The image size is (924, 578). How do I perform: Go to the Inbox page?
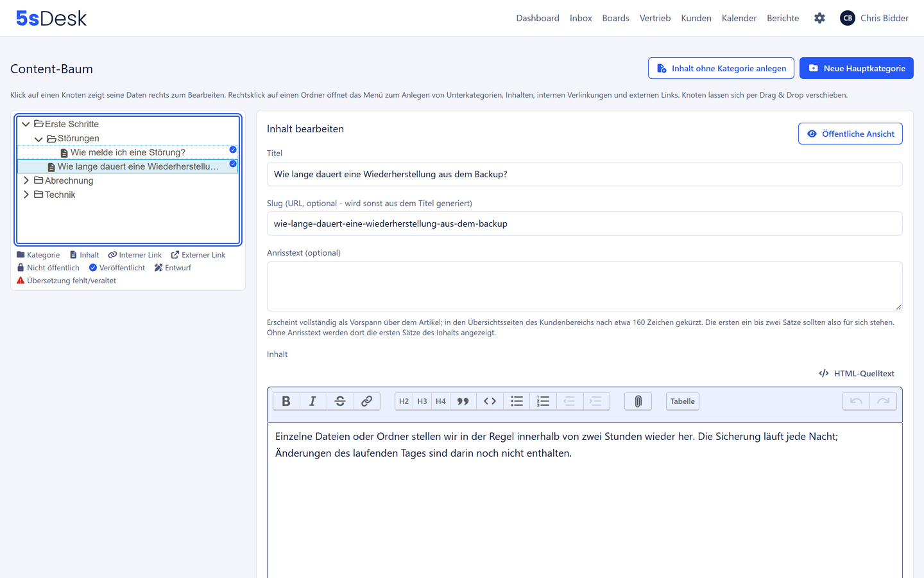coord(581,18)
